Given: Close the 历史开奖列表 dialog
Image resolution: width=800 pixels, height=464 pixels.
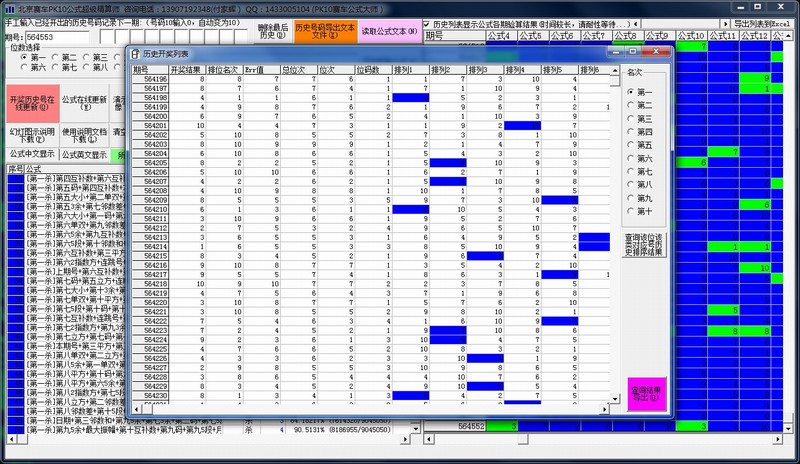Looking at the screenshot, I should pos(654,50).
